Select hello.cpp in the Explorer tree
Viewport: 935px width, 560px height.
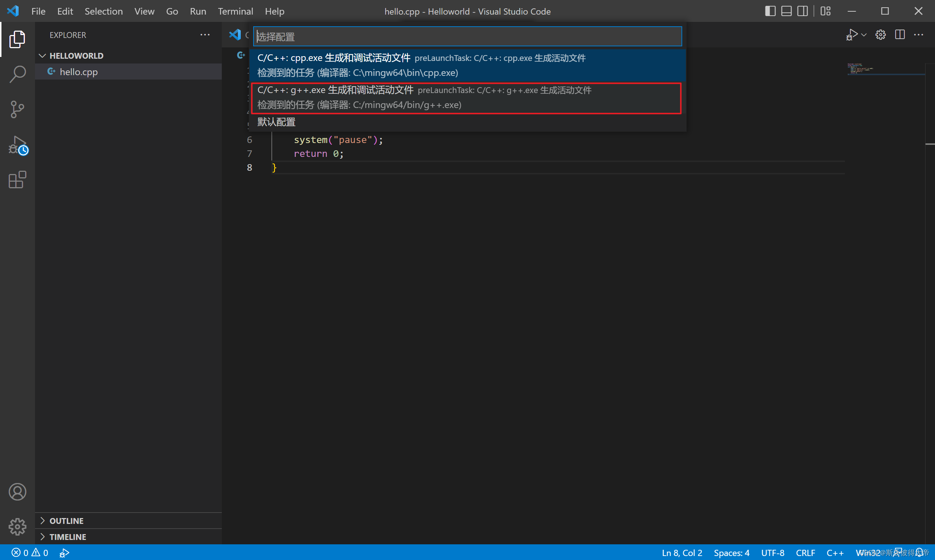[128, 72]
